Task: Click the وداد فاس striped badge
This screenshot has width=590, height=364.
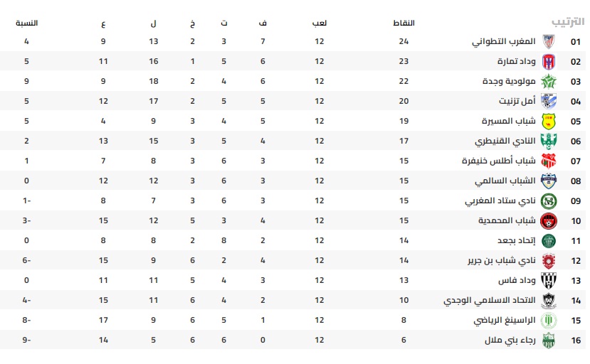Action: 548,281
